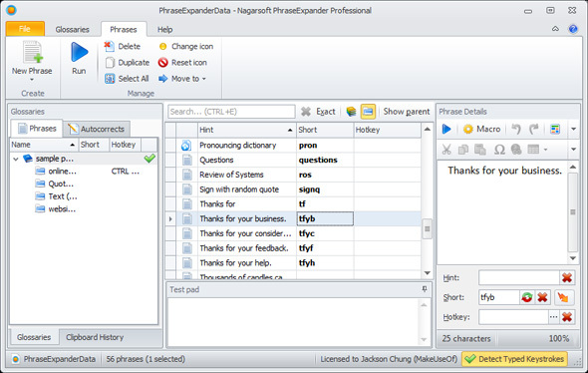Toggle the highlighted folder view icon
The width and height of the screenshot is (588, 373).
click(368, 112)
